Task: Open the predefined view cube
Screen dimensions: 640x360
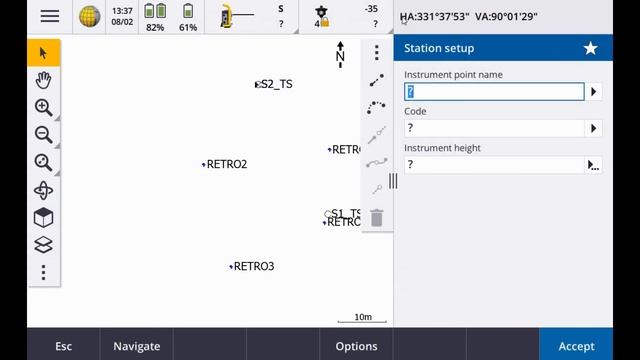Action: click(44, 218)
